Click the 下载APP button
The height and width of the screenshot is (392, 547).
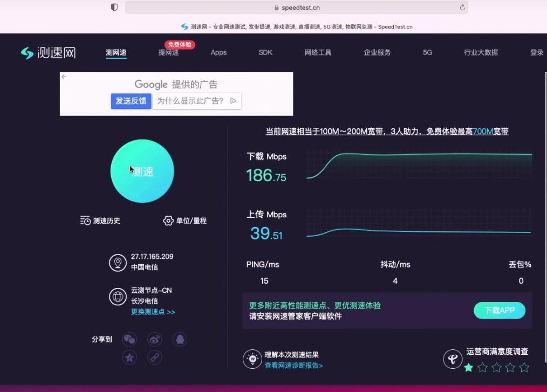click(499, 311)
